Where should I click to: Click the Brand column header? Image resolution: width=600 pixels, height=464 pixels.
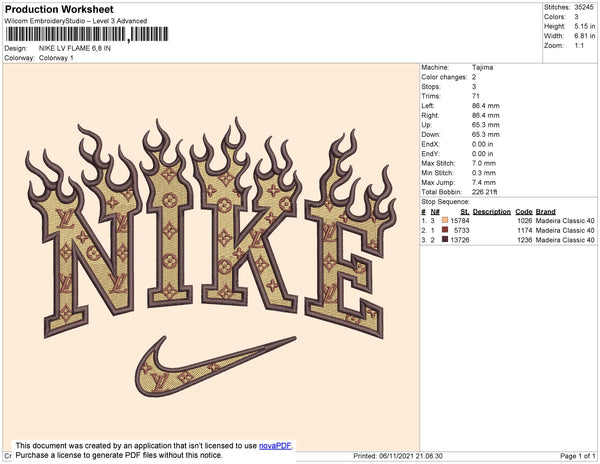coord(546,212)
